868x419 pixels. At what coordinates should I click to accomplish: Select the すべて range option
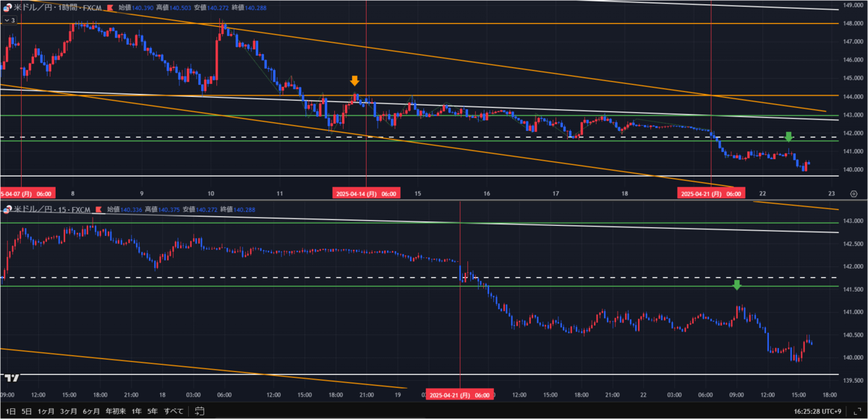pos(174,410)
